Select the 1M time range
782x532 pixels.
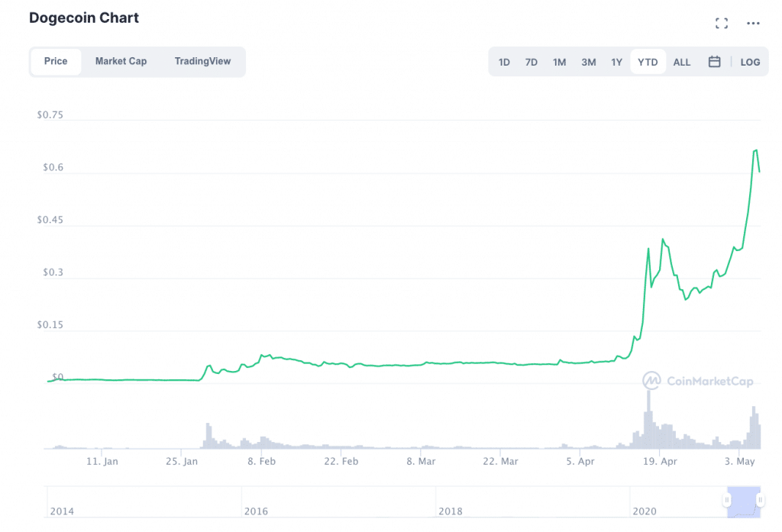tap(559, 62)
